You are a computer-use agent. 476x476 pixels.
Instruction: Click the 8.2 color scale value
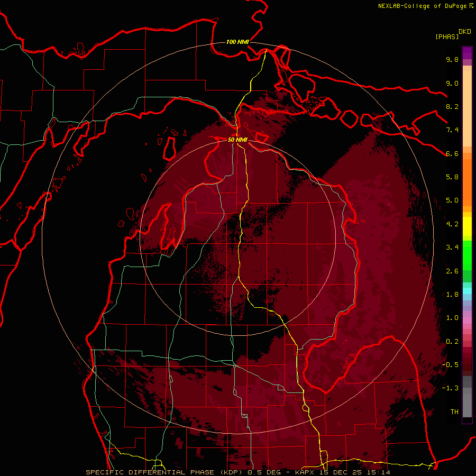click(452, 106)
